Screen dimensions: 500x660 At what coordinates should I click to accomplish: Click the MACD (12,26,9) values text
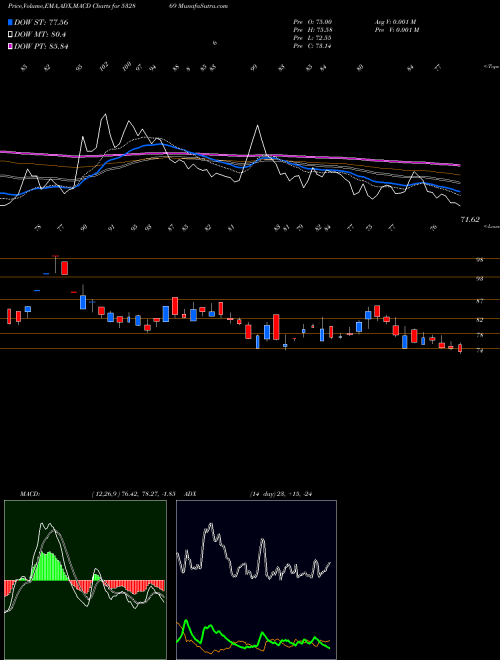click(133, 494)
